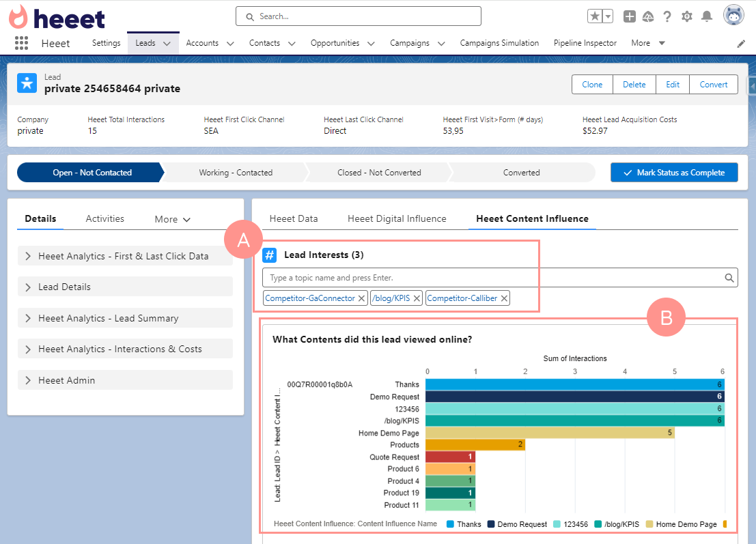Open the Competitor-GaConnector topic link
Image resolution: width=756 pixels, height=544 pixels.
pyautogui.click(x=310, y=298)
